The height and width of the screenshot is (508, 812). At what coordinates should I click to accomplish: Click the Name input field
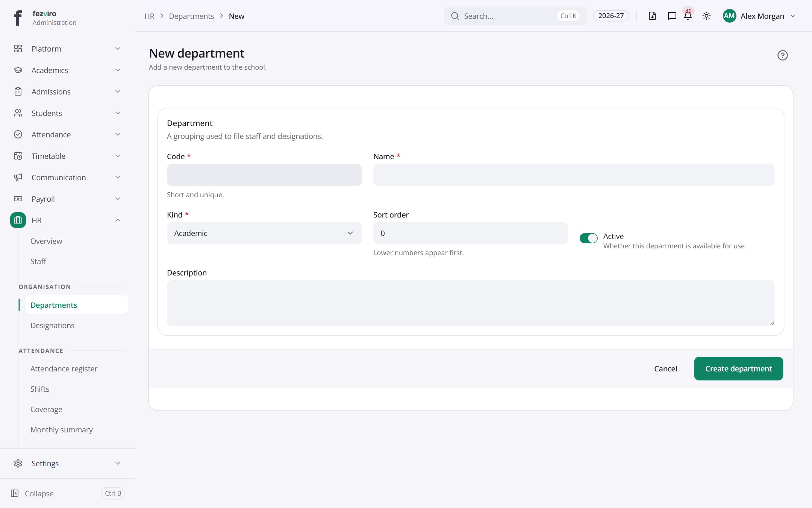[x=574, y=175]
